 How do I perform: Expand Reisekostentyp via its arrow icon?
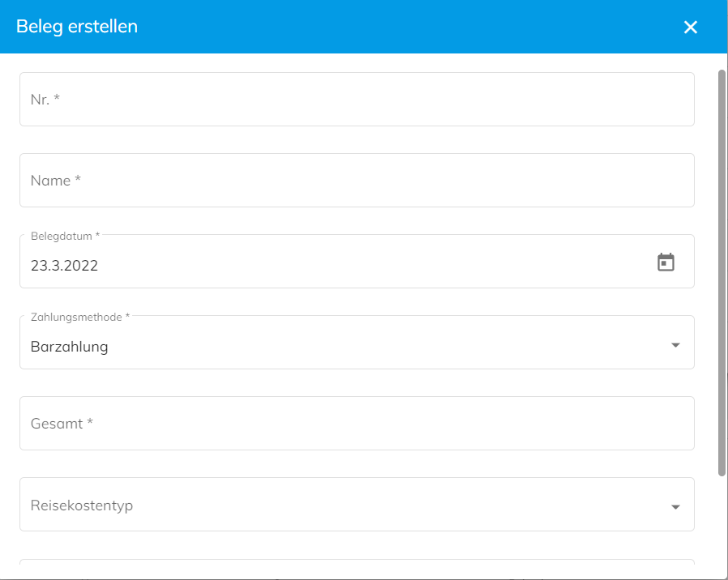pyautogui.click(x=675, y=506)
